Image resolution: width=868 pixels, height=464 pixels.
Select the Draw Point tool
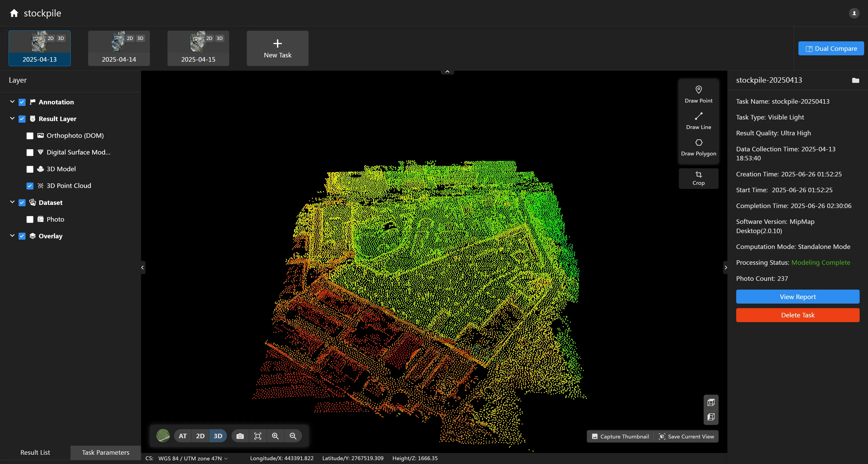(x=698, y=94)
